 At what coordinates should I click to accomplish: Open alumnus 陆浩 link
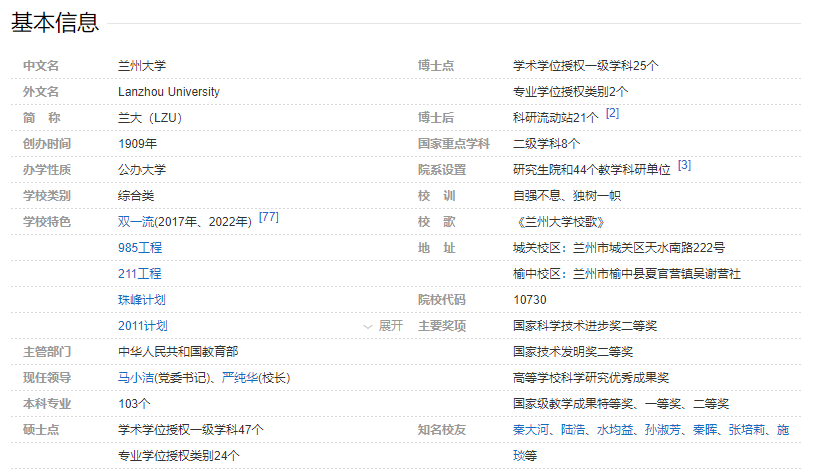[x=573, y=430]
